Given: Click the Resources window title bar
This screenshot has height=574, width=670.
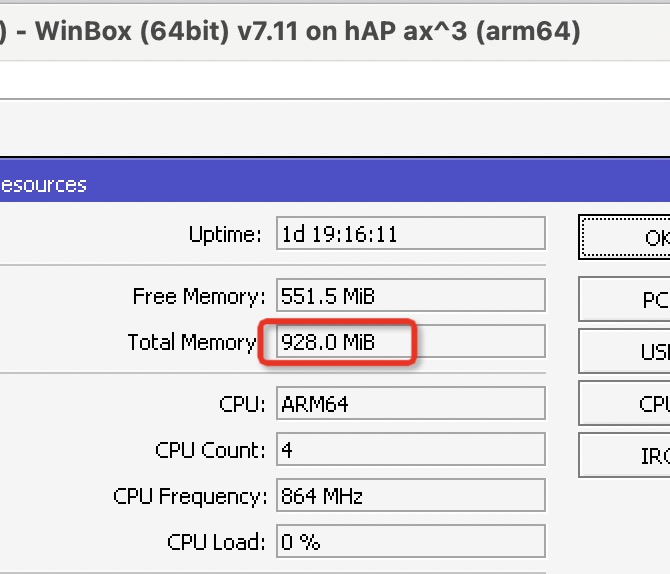Looking at the screenshot, I should 300,185.
